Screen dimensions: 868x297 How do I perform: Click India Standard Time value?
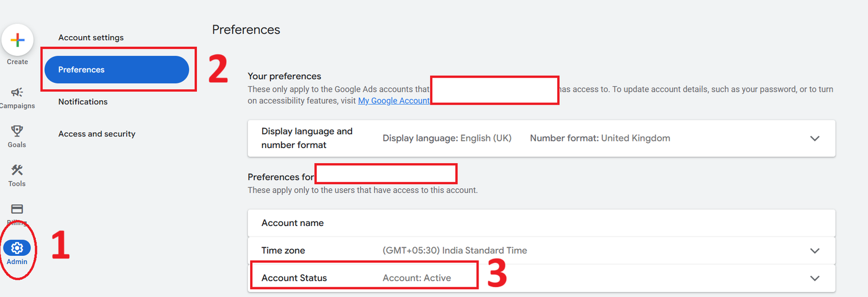tap(455, 250)
